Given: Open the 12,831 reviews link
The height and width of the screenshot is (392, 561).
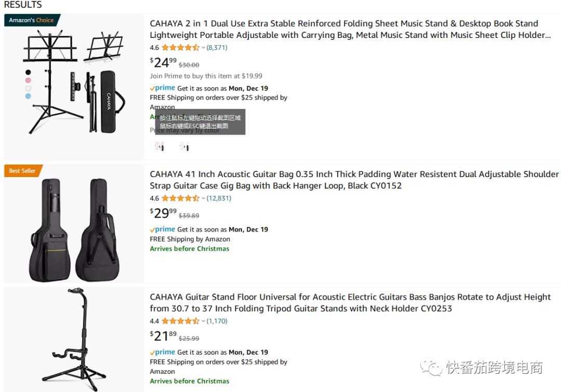Looking at the screenshot, I should click(219, 198).
